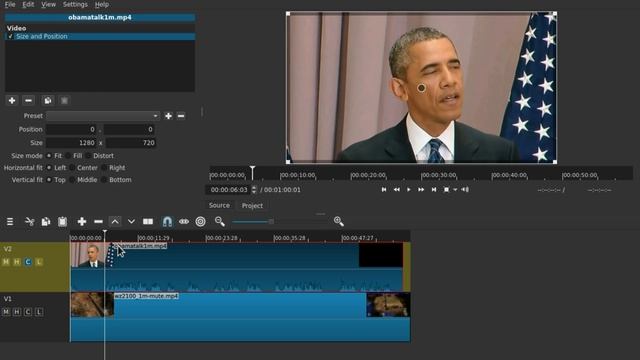
Task: Edit the current timecode 00:00:06:03
Action: click(229, 190)
